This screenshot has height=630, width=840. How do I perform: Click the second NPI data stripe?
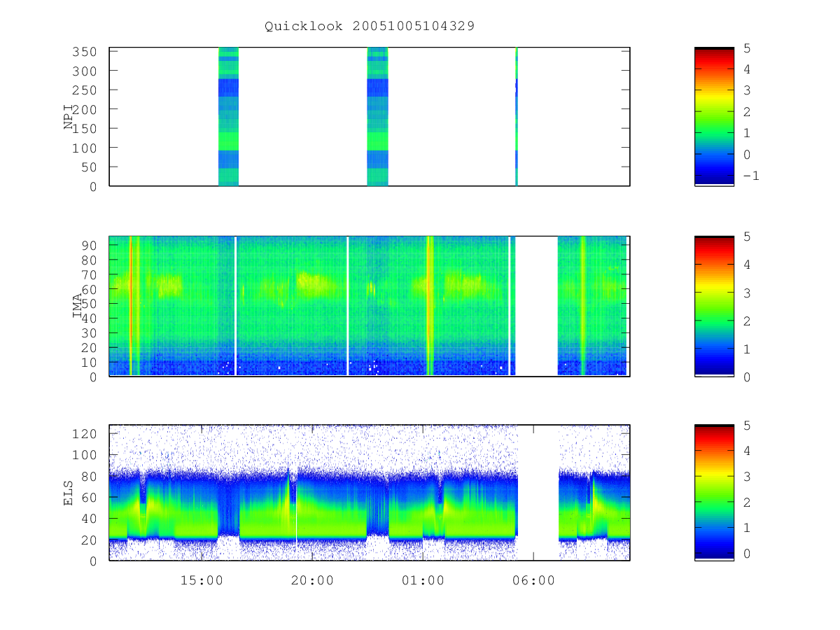(x=377, y=117)
